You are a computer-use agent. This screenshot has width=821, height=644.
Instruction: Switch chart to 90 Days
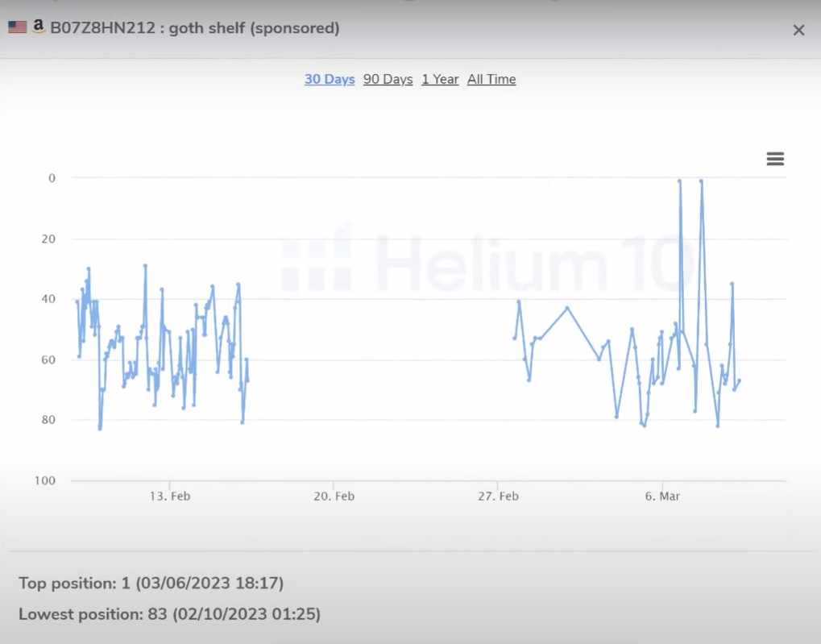[x=388, y=79]
